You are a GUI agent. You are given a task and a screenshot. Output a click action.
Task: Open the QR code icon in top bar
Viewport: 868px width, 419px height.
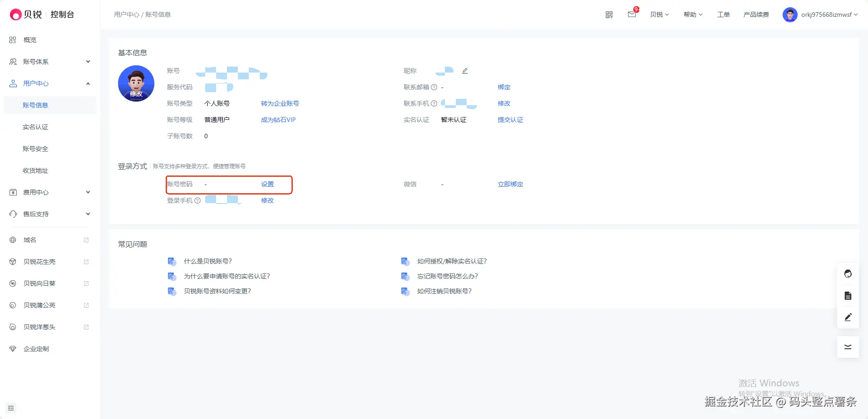609,15
